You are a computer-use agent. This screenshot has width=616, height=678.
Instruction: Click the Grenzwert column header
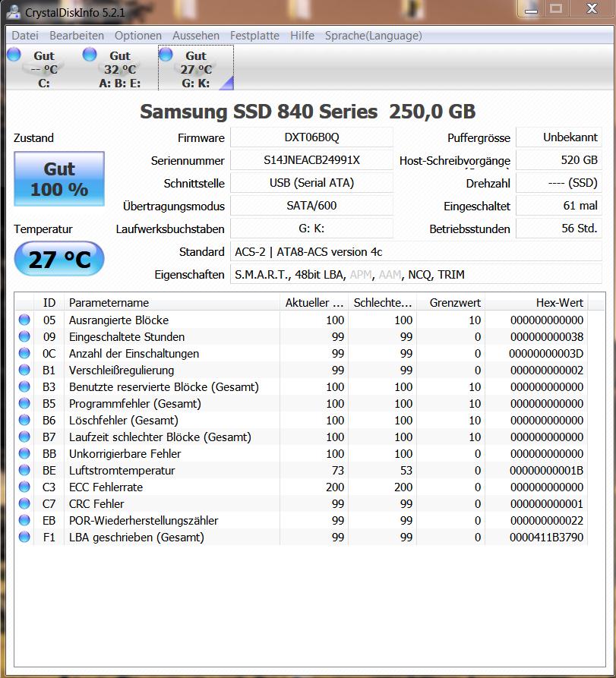pyautogui.click(x=450, y=303)
